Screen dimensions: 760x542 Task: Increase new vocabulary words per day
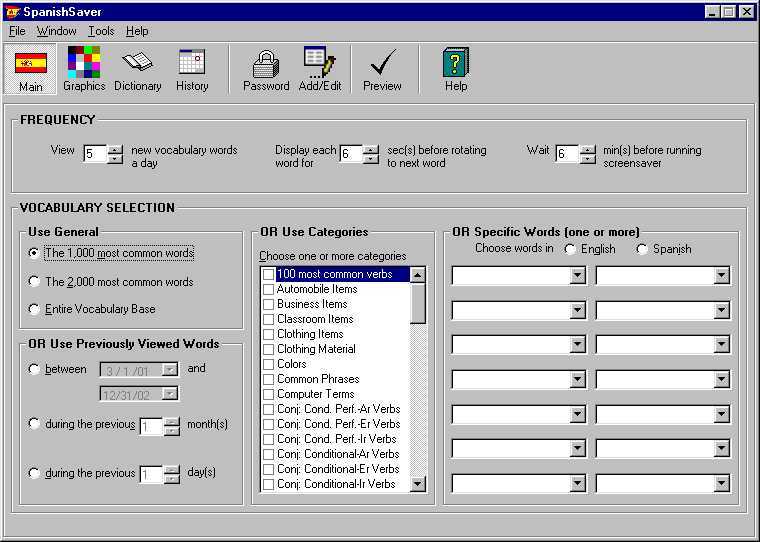click(x=115, y=150)
